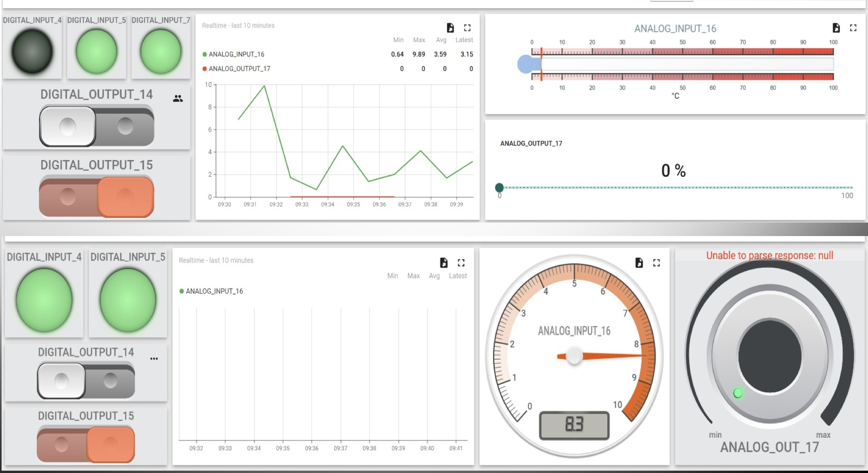Screen dimensions: 868x473
Task: Click the ANALOG_OUTPUT_17 slider handle
Action: [x=499, y=188]
